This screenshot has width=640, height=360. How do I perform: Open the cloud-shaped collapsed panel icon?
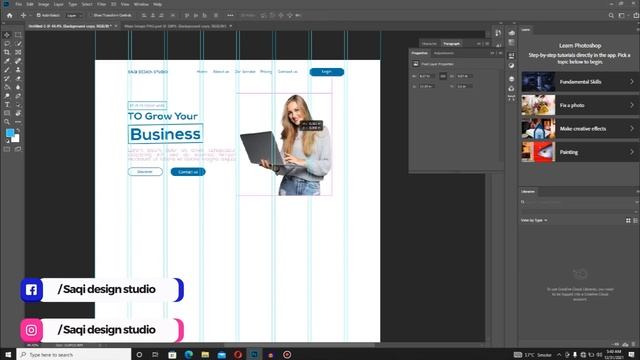coord(511,33)
